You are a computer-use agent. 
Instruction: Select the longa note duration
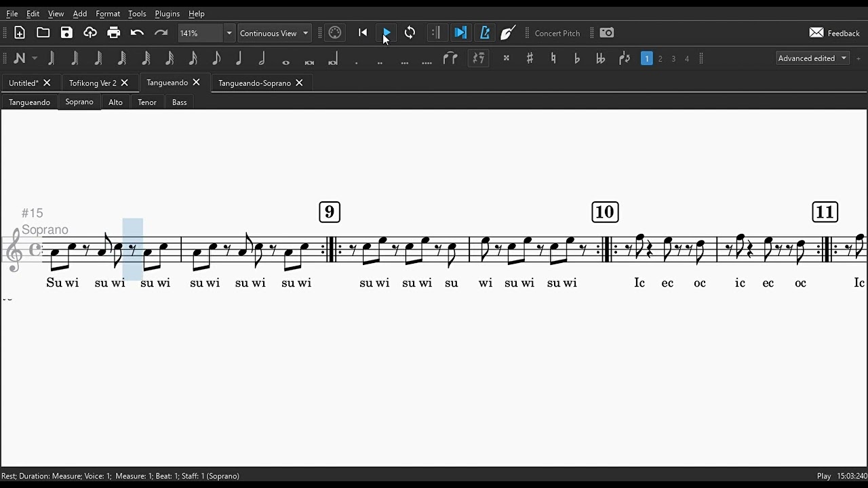[332, 58]
